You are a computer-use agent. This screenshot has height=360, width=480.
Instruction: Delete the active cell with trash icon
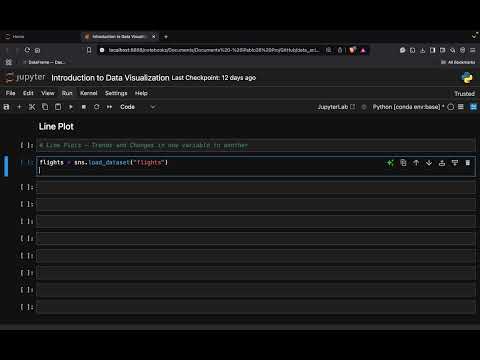(468, 163)
